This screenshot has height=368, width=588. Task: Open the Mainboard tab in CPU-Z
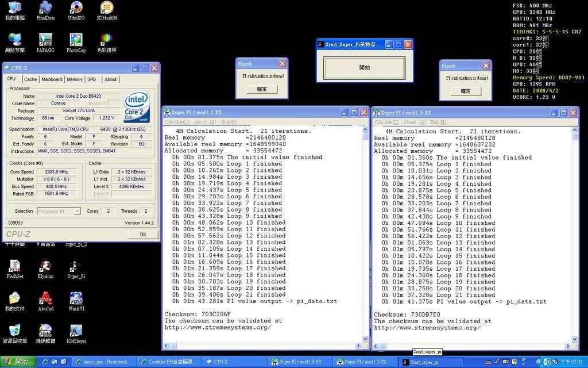click(x=52, y=79)
